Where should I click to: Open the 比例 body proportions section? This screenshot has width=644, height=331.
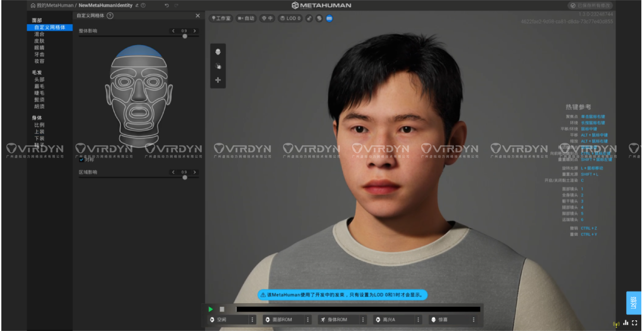(x=39, y=125)
